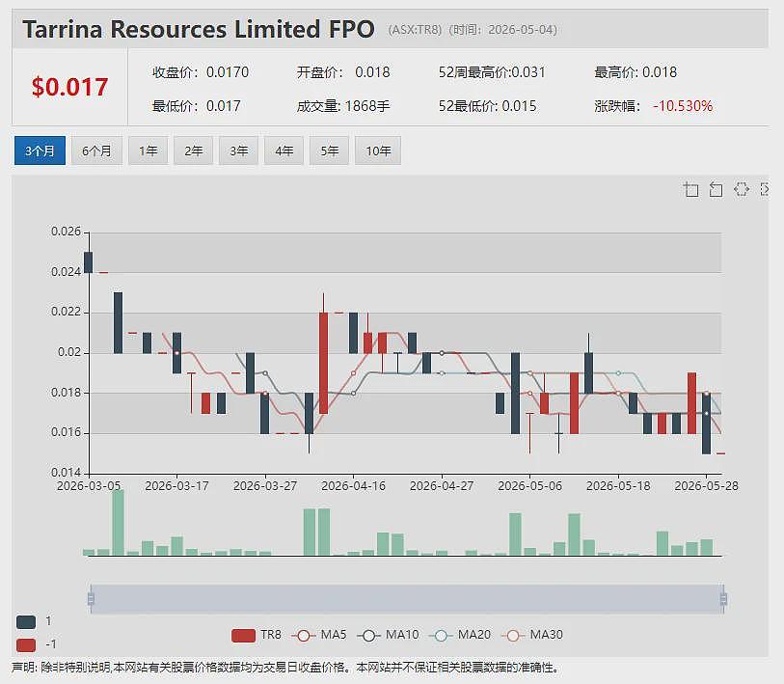Click the 涨跌幅 value -10.530%
This screenshot has width=784, height=684.
[x=683, y=106]
